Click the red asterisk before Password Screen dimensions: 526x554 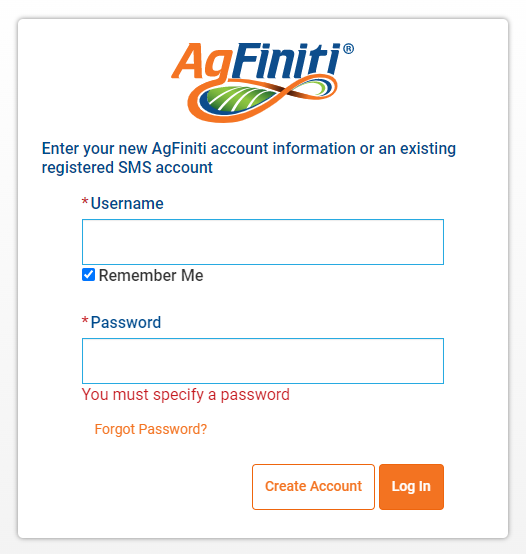(x=85, y=321)
